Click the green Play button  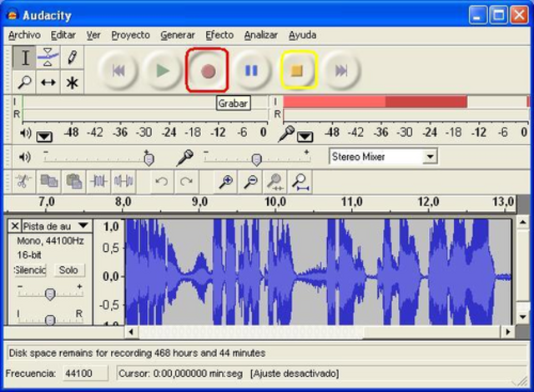[x=163, y=71]
